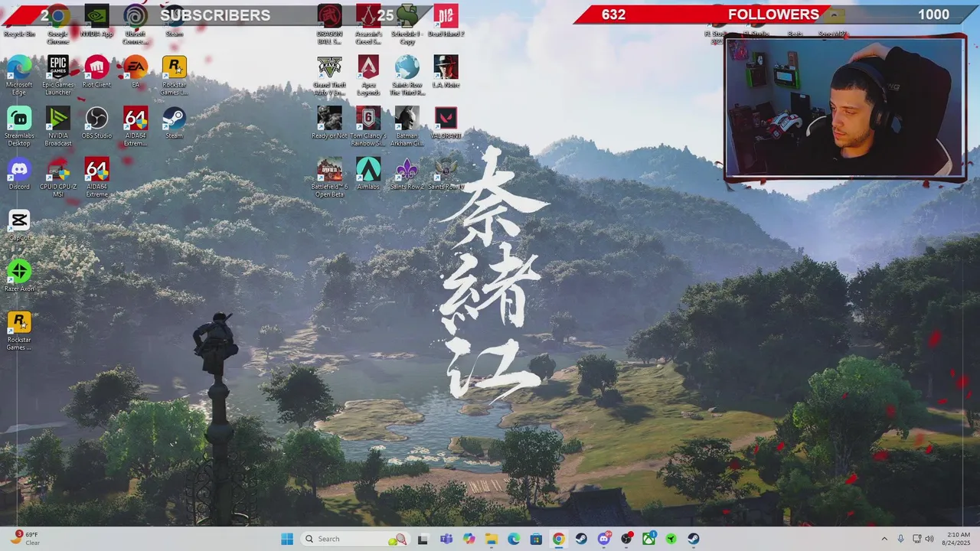Open Microsoft Store from the taskbar
The image size is (980, 551).
click(536, 539)
